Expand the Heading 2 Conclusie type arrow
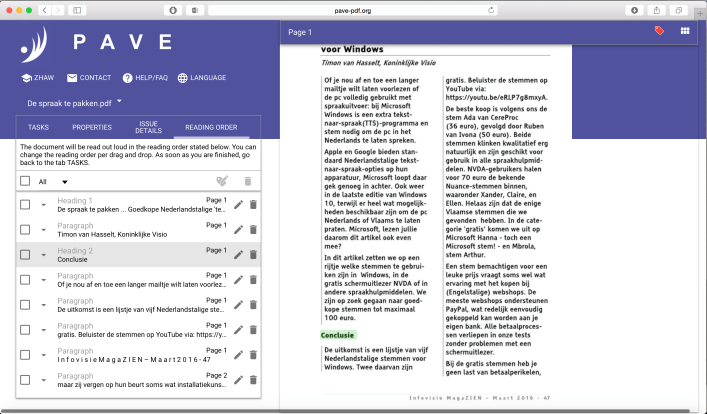Image resolution: width=707 pixels, height=414 pixels. coord(44,255)
